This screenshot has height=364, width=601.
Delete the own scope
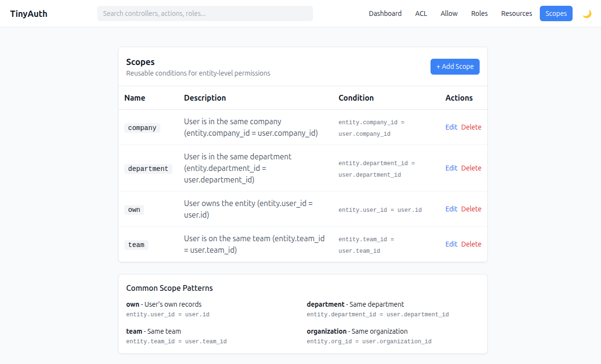tap(471, 209)
